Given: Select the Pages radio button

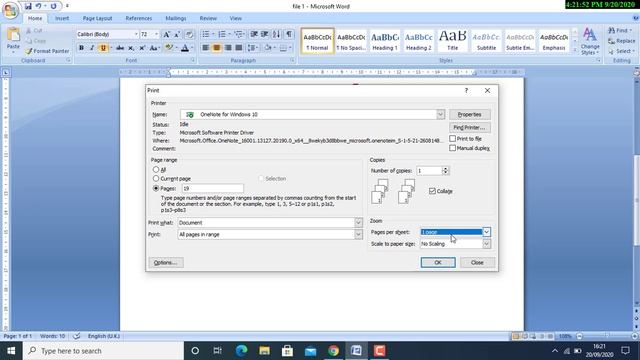Looking at the screenshot, I should (156, 188).
